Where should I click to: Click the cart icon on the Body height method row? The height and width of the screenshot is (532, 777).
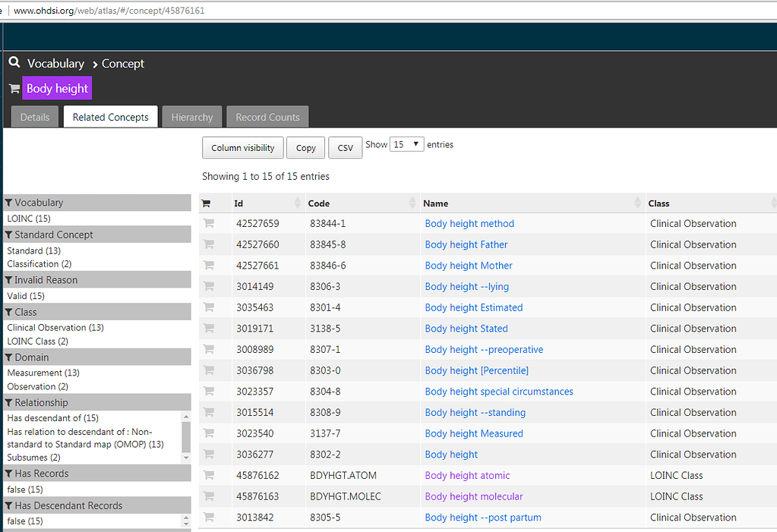[208, 223]
